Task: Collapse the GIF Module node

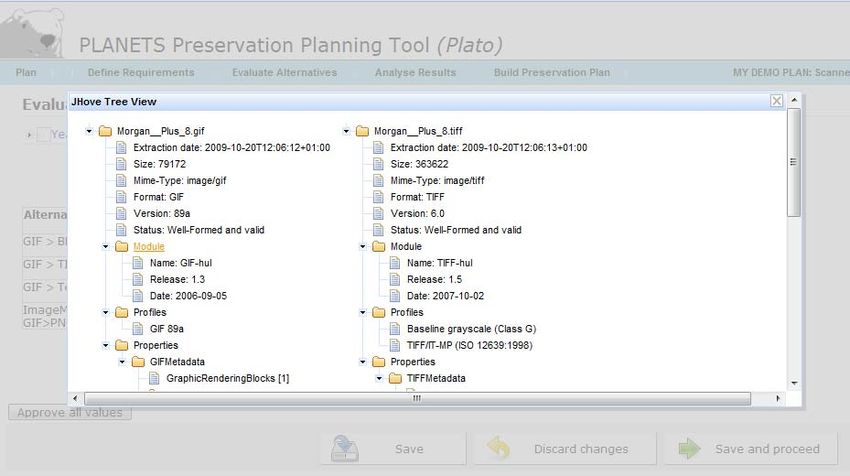Action: 106,247
